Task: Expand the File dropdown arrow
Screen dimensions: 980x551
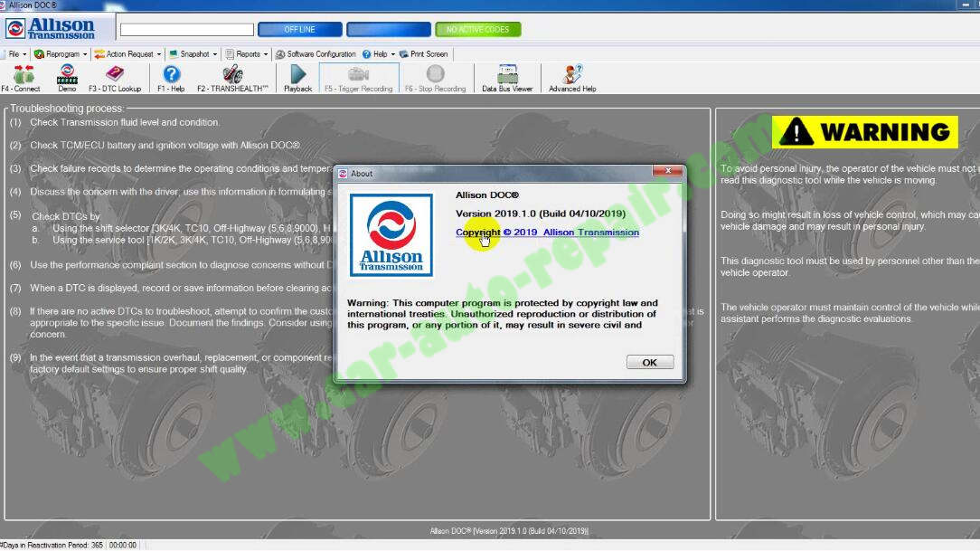Action: [24, 55]
